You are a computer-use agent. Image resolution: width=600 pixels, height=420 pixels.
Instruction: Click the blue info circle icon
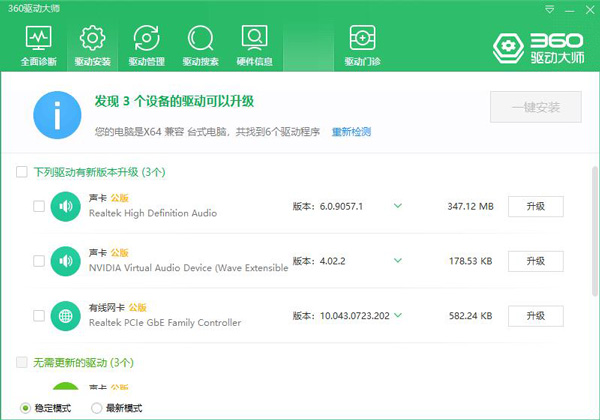(x=57, y=115)
